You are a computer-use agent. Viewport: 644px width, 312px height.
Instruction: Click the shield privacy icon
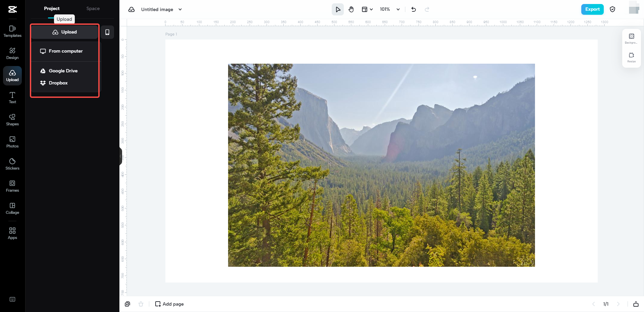pos(612,9)
